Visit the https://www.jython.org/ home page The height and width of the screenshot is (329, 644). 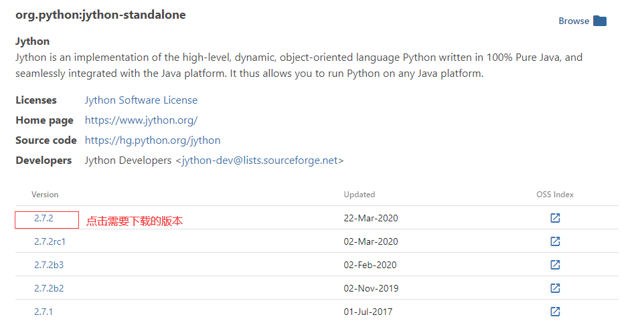141,120
